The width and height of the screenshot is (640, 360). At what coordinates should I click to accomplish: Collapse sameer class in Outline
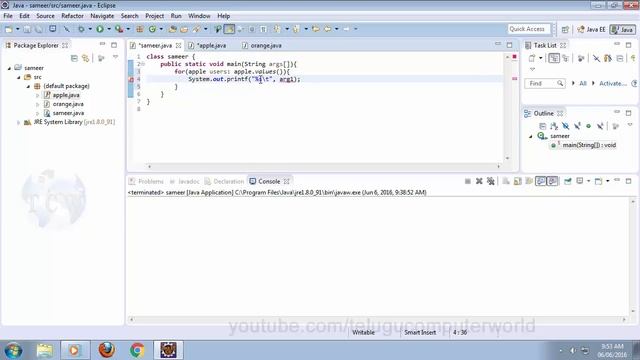click(531, 136)
